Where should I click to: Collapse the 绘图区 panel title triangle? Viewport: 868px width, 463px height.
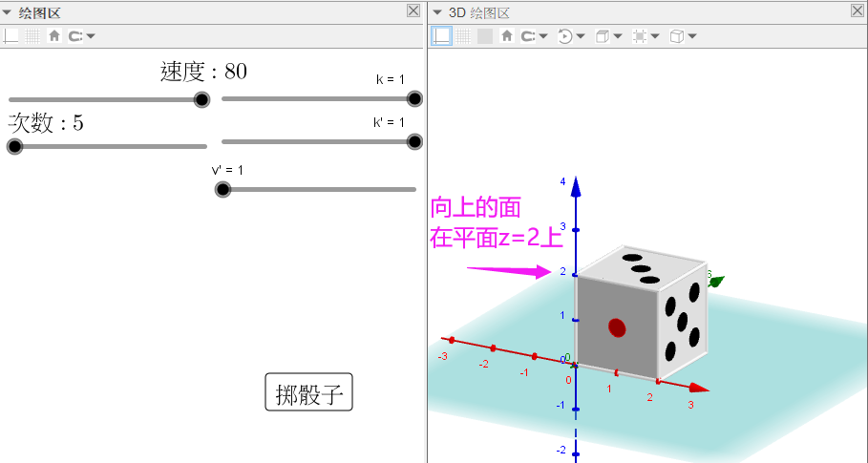click(x=8, y=12)
